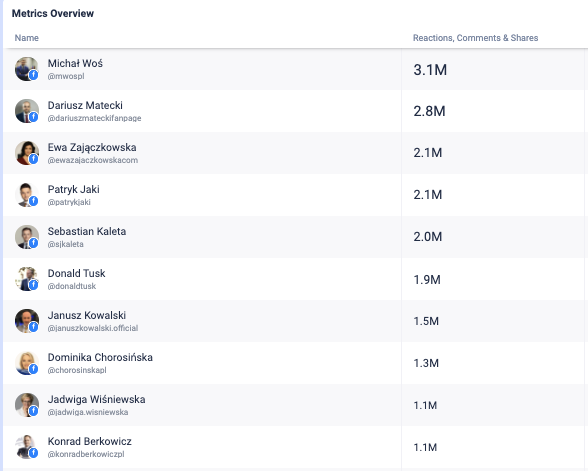Screen dimensions: 588x471
Task: Click the Patryk Jaki name text
Action: click(74, 189)
